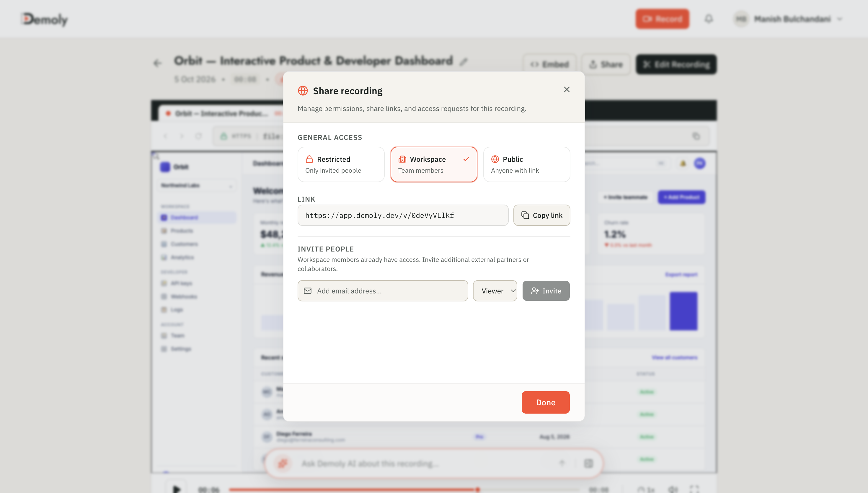Open Edit Recording
Screen dimensions: 868x493
pos(676,64)
